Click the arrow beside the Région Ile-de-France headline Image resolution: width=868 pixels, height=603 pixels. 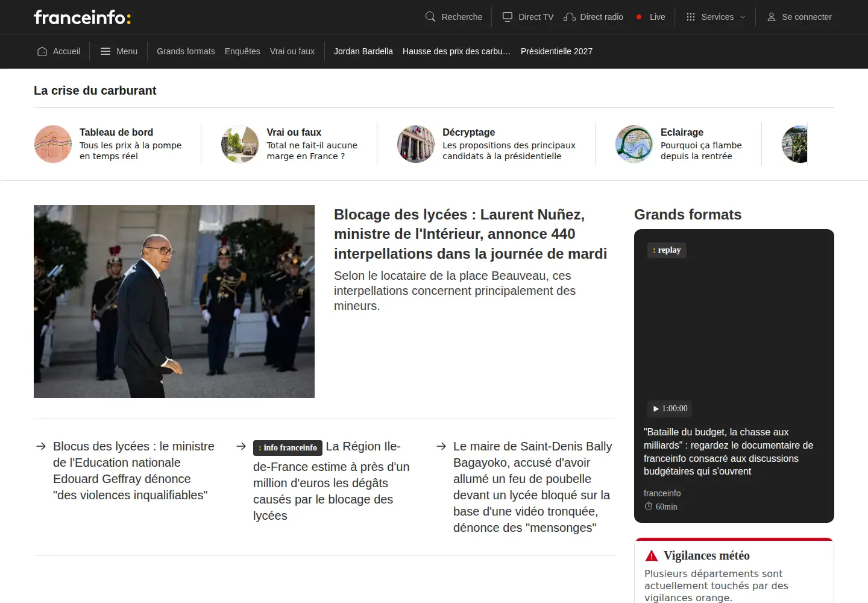click(x=241, y=446)
